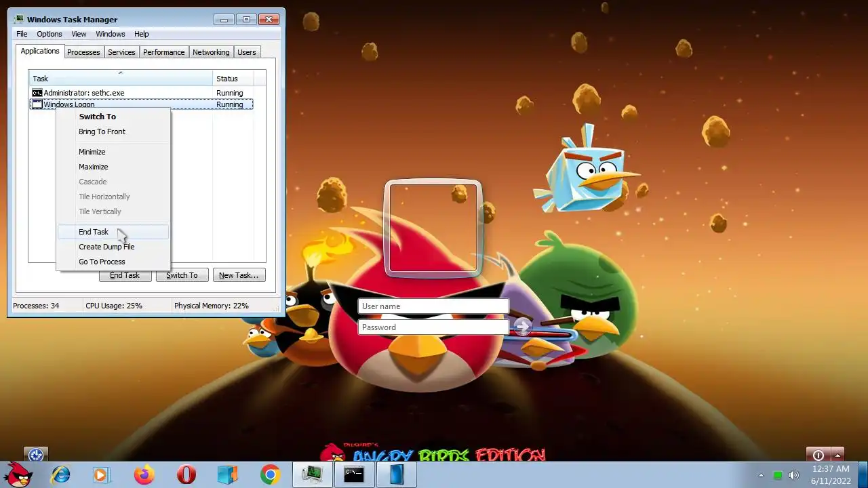This screenshot has height=488, width=868.
Task: Show hidden system tray icons
Action: click(x=761, y=475)
